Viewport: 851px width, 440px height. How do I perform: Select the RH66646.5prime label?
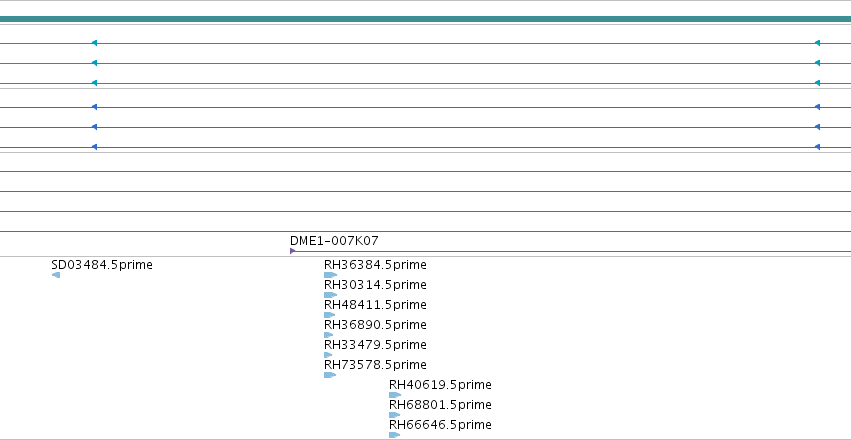[x=440, y=424]
